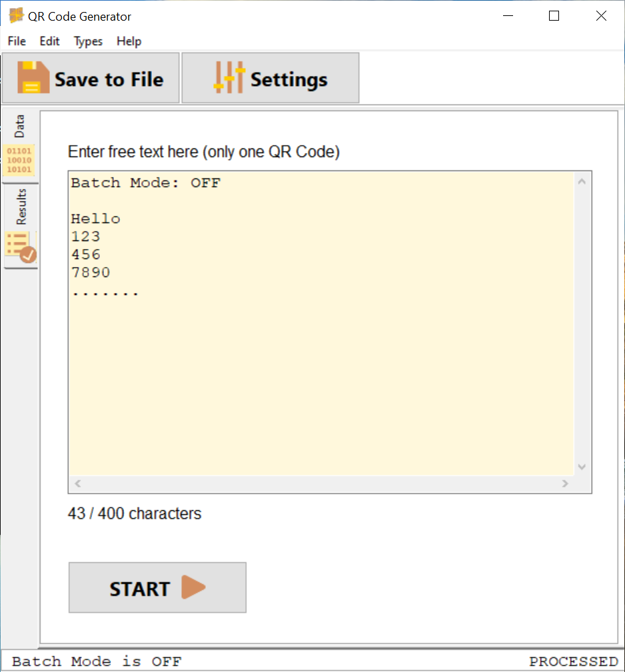Viewport: 625px width, 672px height.
Task: Click the Results checklist icon
Action: (x=19, y=246)
